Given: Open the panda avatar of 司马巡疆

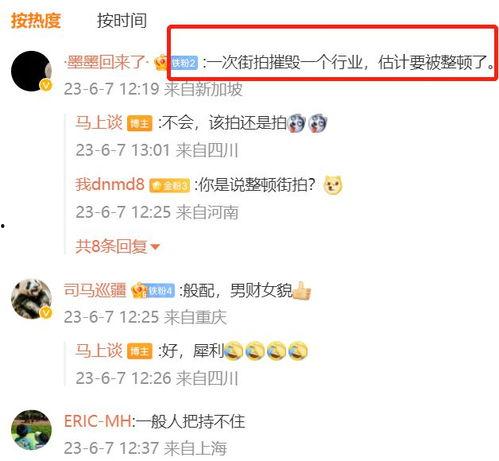Looking at the screenshot, I should coord(31,299).
